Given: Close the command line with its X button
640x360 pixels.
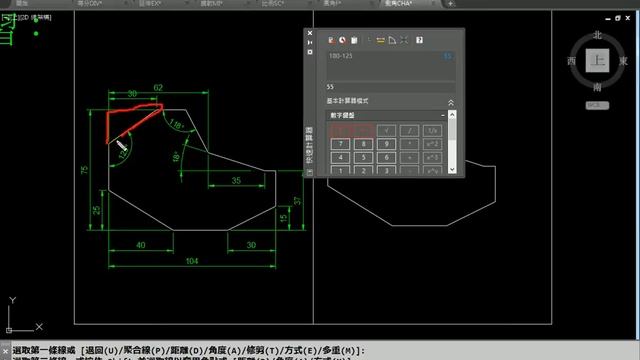Looking at the screenshot, I should tap(5, 351).
